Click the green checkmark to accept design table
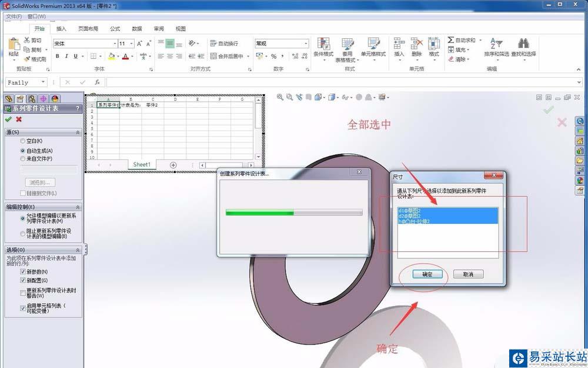The width and height of the screenshot is (588, 368). pyautogui.click(x=9, y=119)
